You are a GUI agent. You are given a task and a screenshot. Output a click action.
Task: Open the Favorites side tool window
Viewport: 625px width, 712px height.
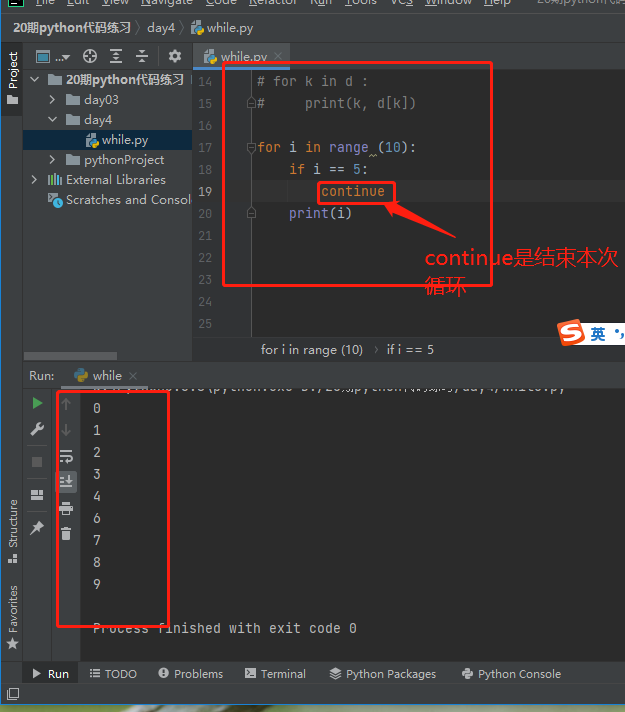[13, 617]
